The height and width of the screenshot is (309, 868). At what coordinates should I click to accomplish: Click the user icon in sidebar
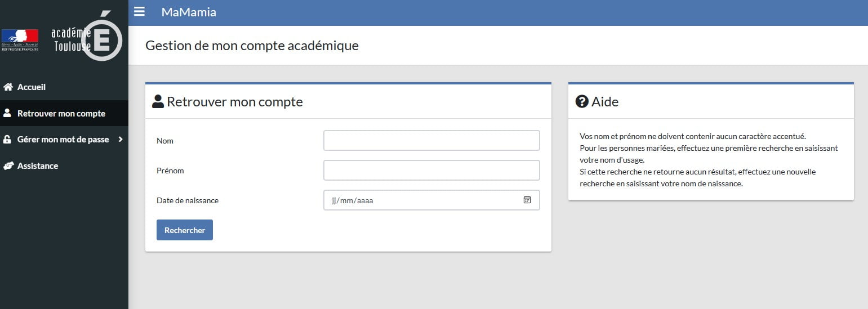click(x=7, y=113)
